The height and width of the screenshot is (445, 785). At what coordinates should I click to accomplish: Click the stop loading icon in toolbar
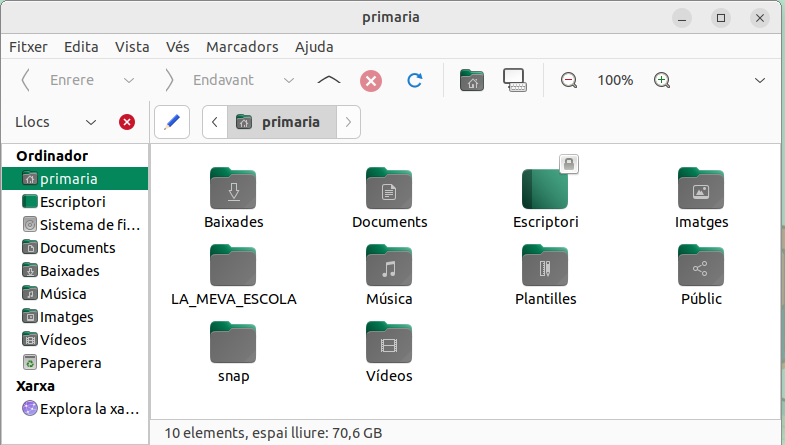point(371,80)
